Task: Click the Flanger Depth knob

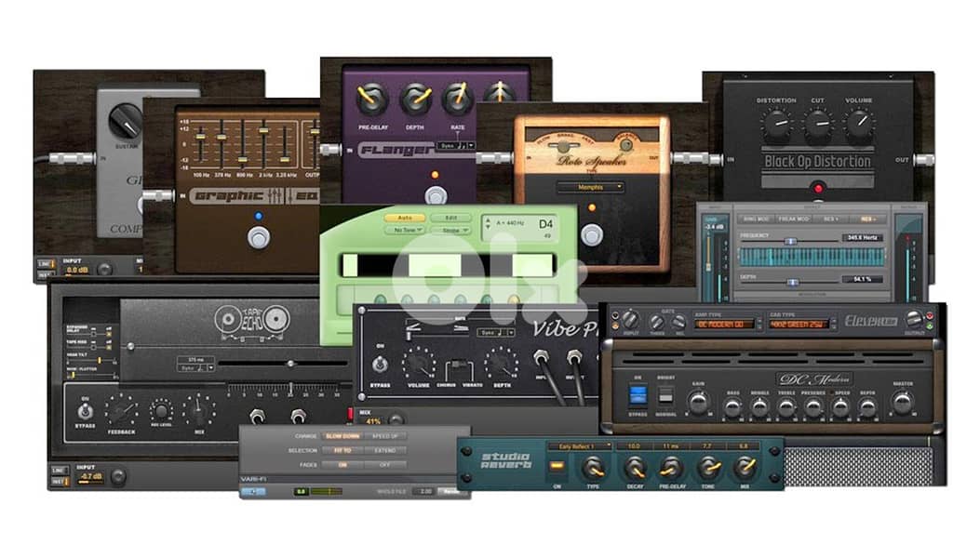Action: pos(416,100)
